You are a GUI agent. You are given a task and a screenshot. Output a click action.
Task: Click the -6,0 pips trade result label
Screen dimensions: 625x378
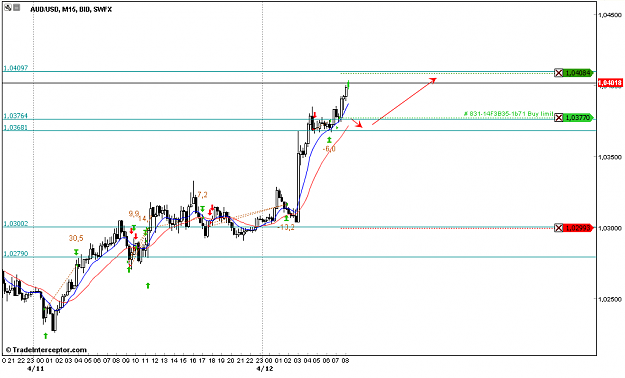pyautogui.click(x=329, y=149)
